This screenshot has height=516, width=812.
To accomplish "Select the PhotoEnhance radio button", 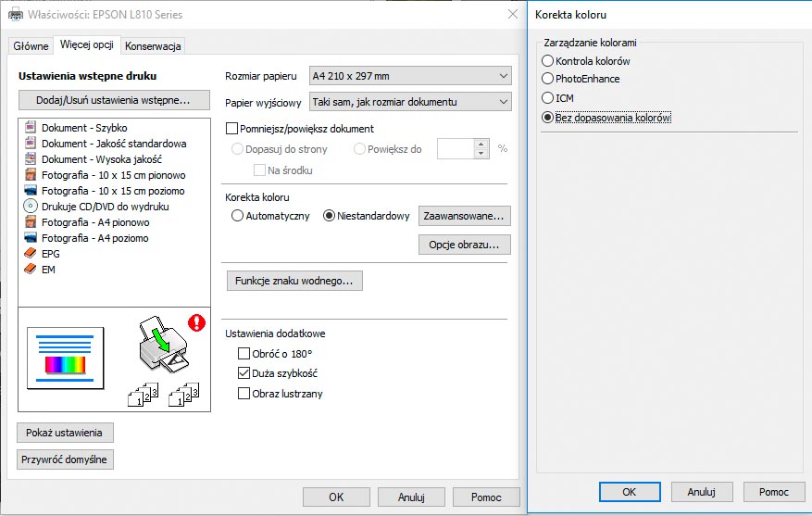I will [547, 78].
